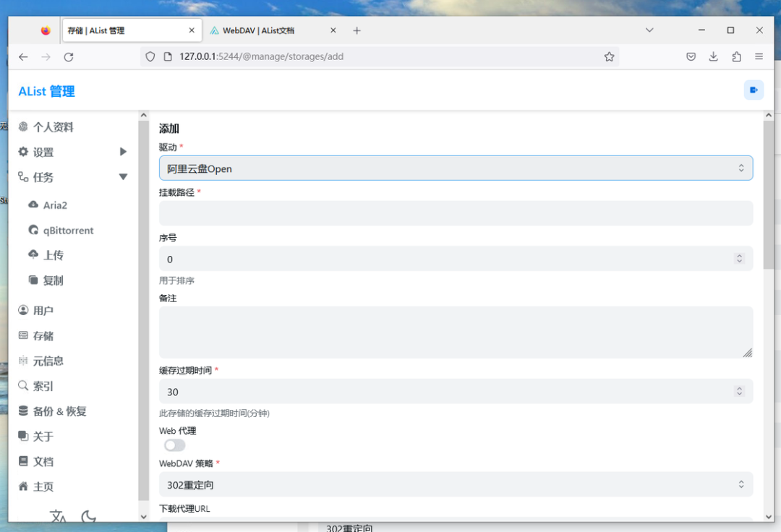Close the 存储 | AList 管理 tab
The height and width of the screenshot is (532, 781).
pos(192,30)
